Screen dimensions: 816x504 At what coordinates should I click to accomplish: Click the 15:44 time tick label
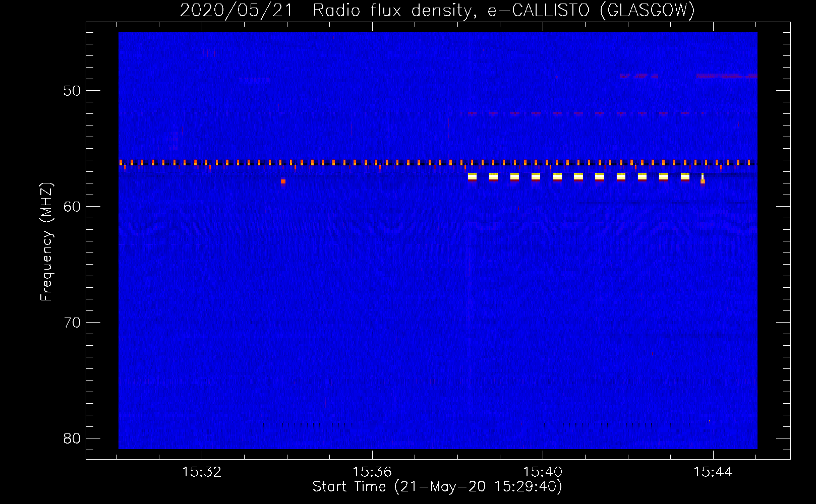(x=713, y=472)
